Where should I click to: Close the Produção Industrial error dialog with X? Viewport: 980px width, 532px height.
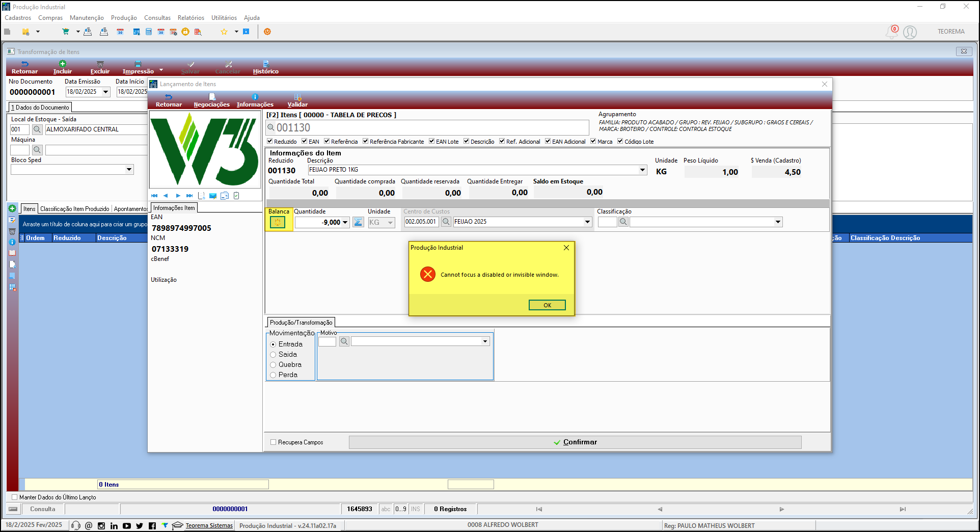[566, 248]
